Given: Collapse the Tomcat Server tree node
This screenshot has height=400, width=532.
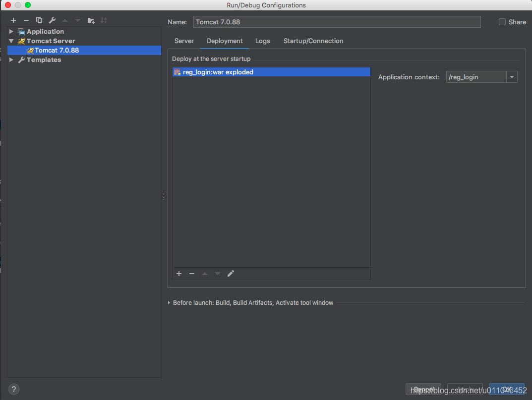Looking at the screenshot, I should (x=11, y=41).
